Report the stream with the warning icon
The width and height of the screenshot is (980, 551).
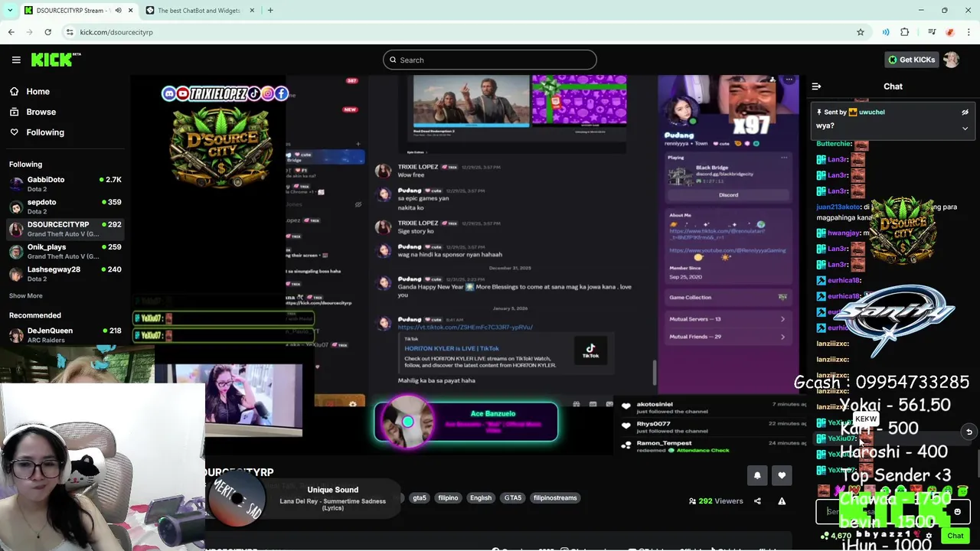782,501
